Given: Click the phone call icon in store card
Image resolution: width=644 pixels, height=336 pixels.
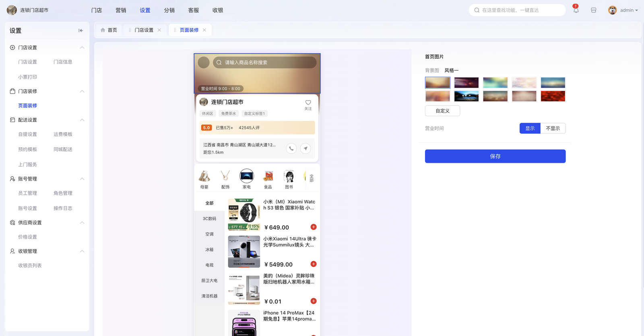Looking at the screenshot, I should pos(291,148).
